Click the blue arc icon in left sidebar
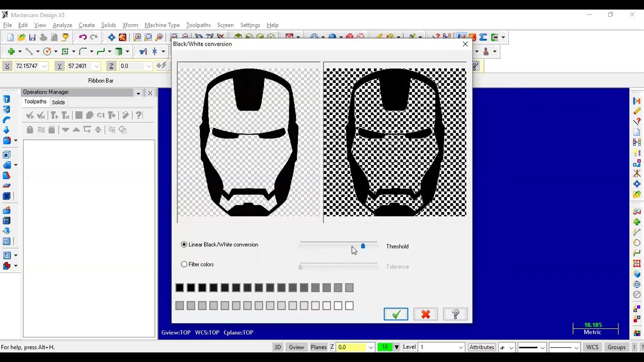Viewport: 644px width, 362px height. tap(7, 120)
